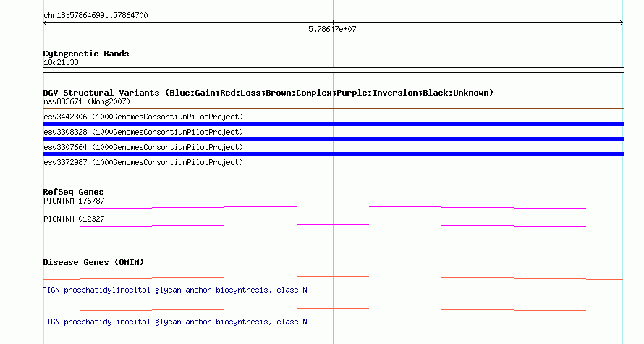This screenshot has width=644, height=344.
Task: Click the DGV Structural Variants track heading
Action: pos(268,93)
